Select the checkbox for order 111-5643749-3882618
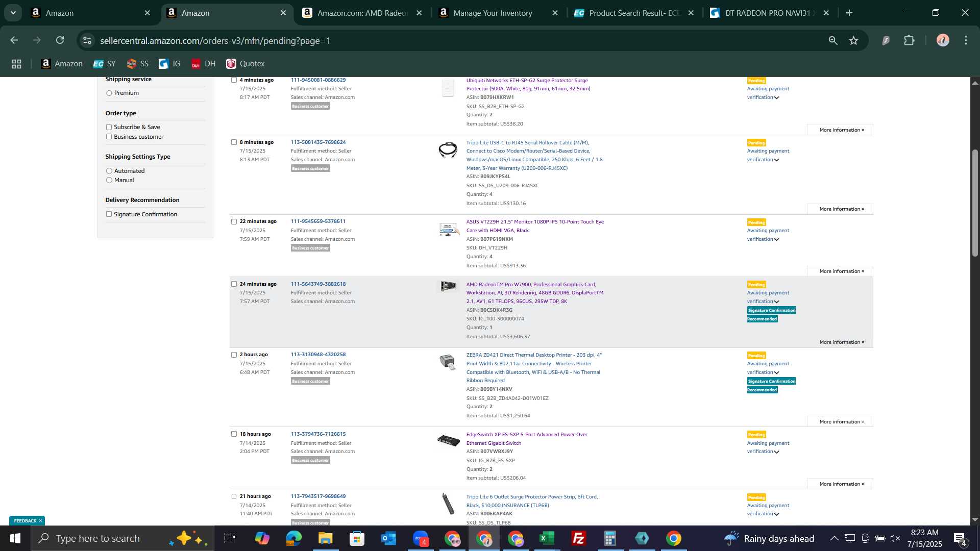Screen dimensions: 980x551 point(234,284)
